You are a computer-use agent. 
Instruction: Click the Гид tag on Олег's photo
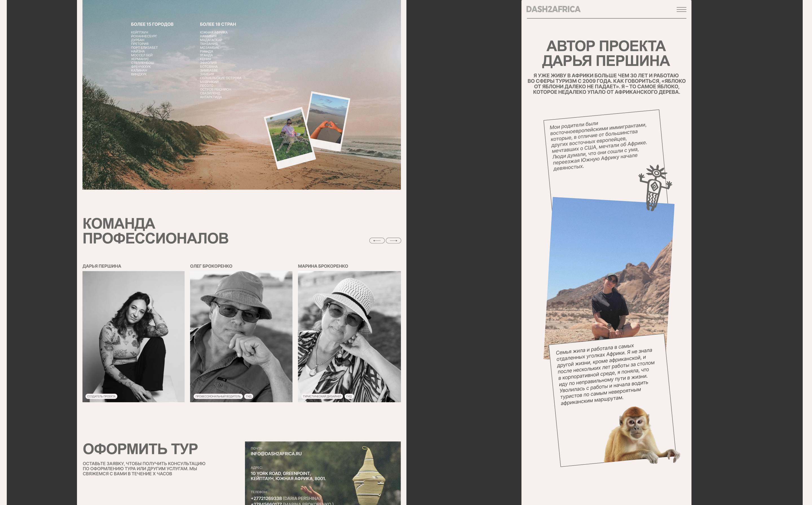pos(249,397)
